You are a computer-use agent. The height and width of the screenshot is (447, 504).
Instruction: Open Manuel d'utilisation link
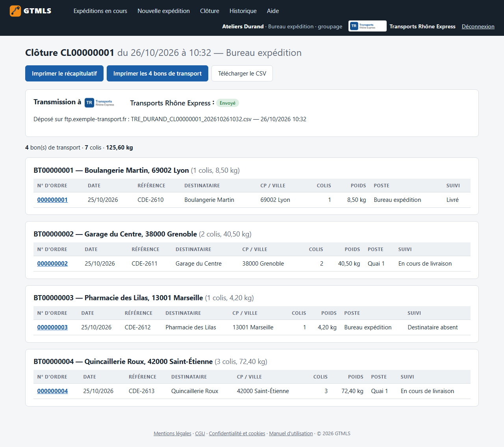pyautogui.click(x=291, y=434)
